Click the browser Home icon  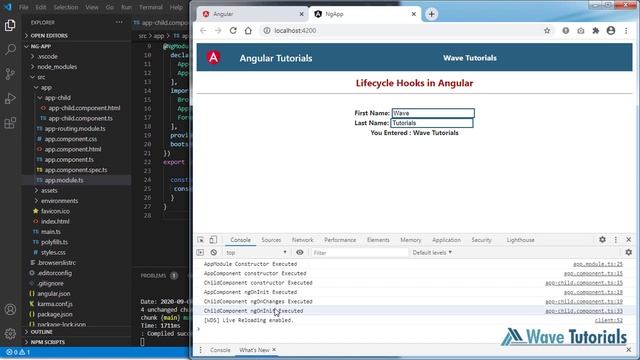tap(248, 31)
